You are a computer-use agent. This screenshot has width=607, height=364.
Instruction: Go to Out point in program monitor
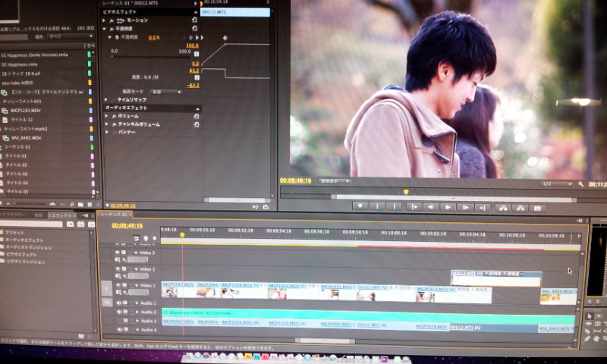[483, 208]
